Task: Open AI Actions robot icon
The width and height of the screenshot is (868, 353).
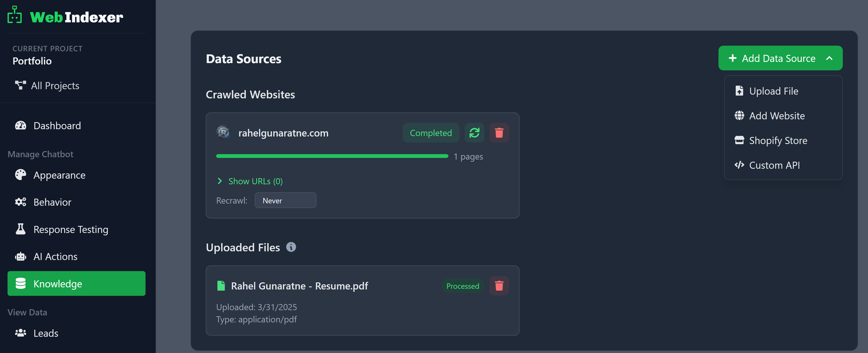Action: tap(20, 256)
